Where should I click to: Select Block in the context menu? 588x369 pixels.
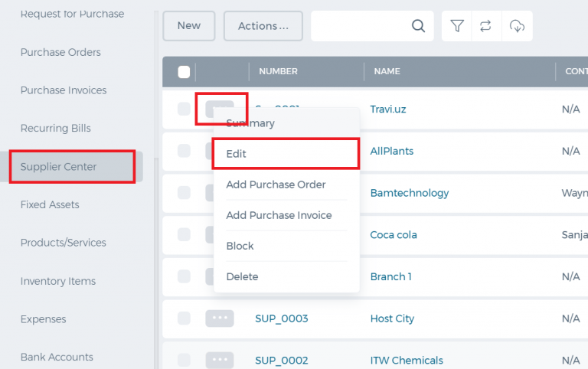pos(240,246)
